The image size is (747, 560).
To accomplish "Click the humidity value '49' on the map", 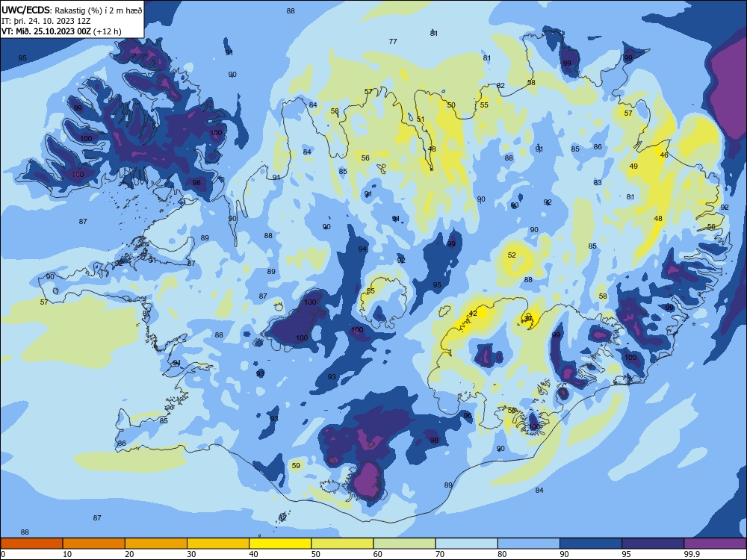I will coord(633,167).
